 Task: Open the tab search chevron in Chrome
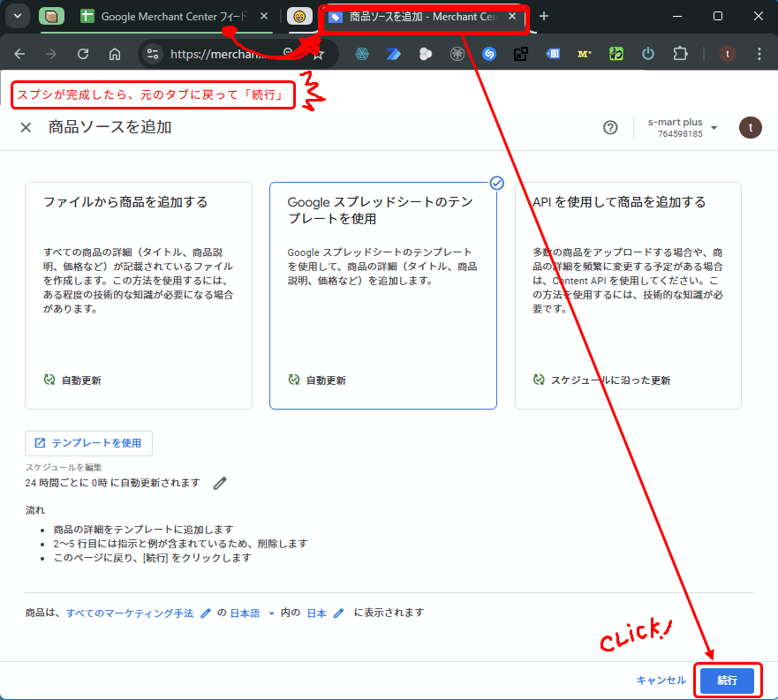pyautogui.click(x=17, y=16)
